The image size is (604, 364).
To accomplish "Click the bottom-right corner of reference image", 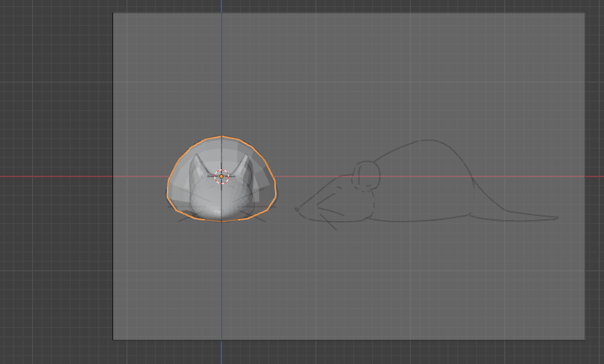I will 584,340.
